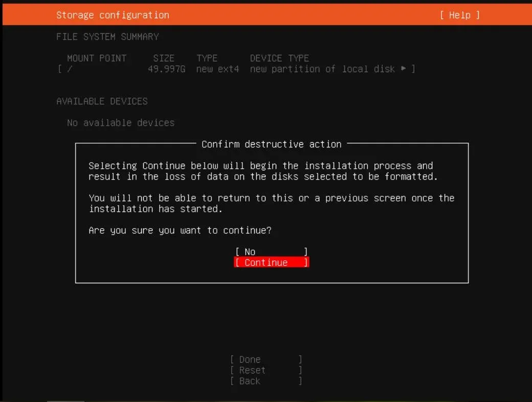Click the AVAILABLE DEVICES section heading

[102, 101]
